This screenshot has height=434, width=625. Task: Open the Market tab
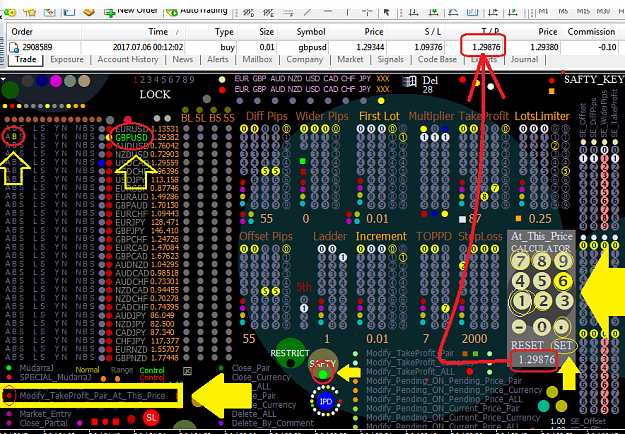click(350, 59)
